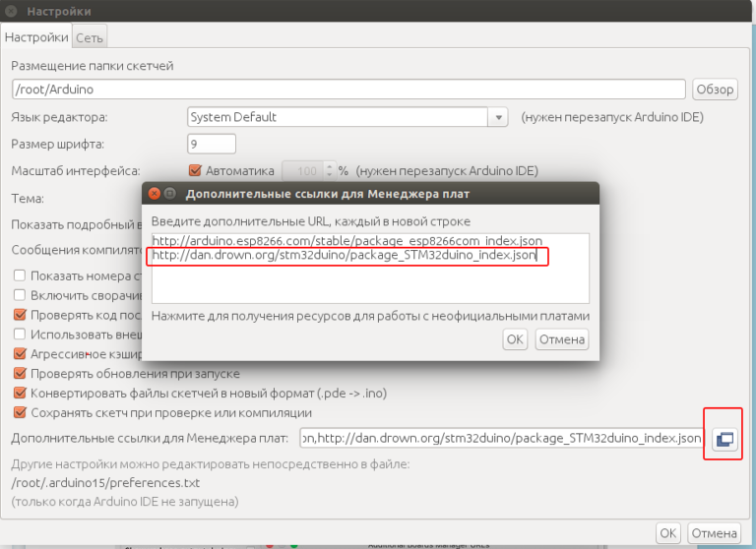Viewport: 756px width, 549px height.
Task: Toggle the Автоматика interface scale checkbox
Action: (x=195, y=170)
